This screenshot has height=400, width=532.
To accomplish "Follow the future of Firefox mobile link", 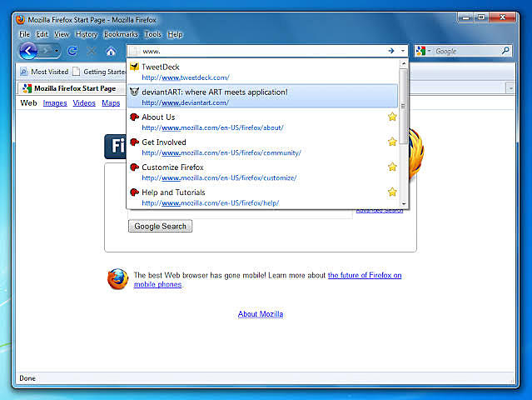I will pyautogui.click(x=365, y=275).
